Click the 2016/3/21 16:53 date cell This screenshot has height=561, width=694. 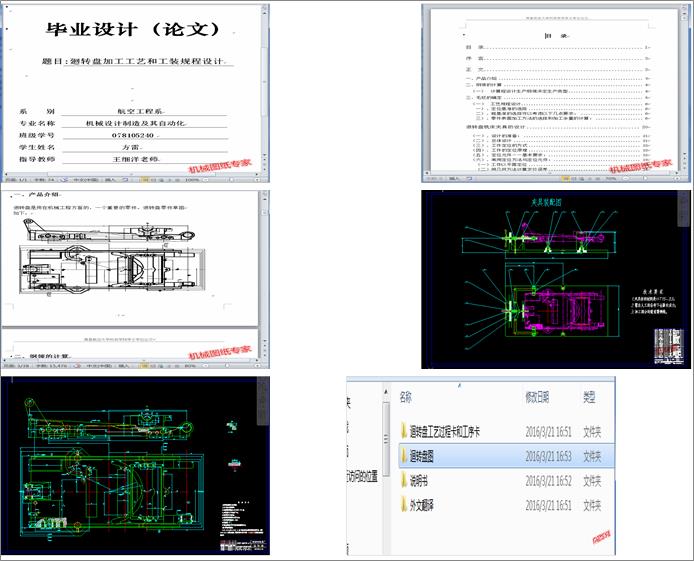tap(548, 456)
